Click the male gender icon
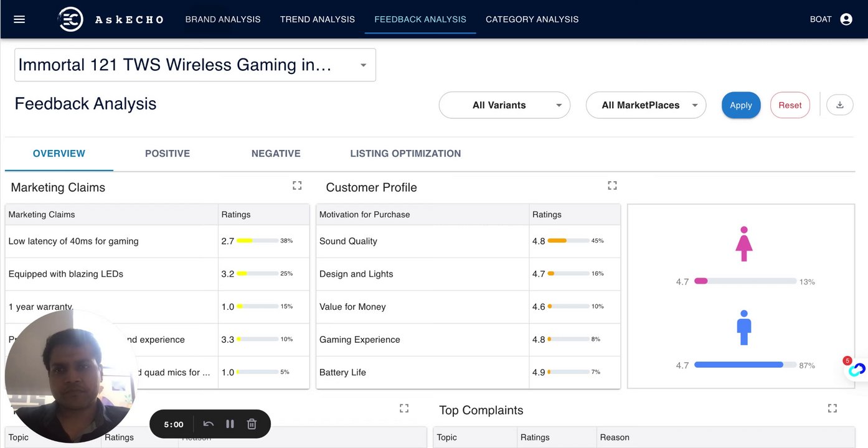 [x=744, y=328]
